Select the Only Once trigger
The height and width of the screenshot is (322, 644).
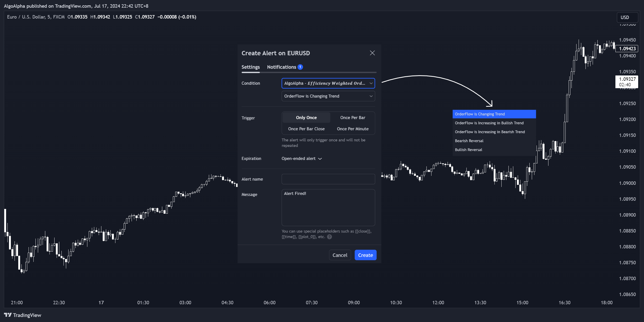306,118
